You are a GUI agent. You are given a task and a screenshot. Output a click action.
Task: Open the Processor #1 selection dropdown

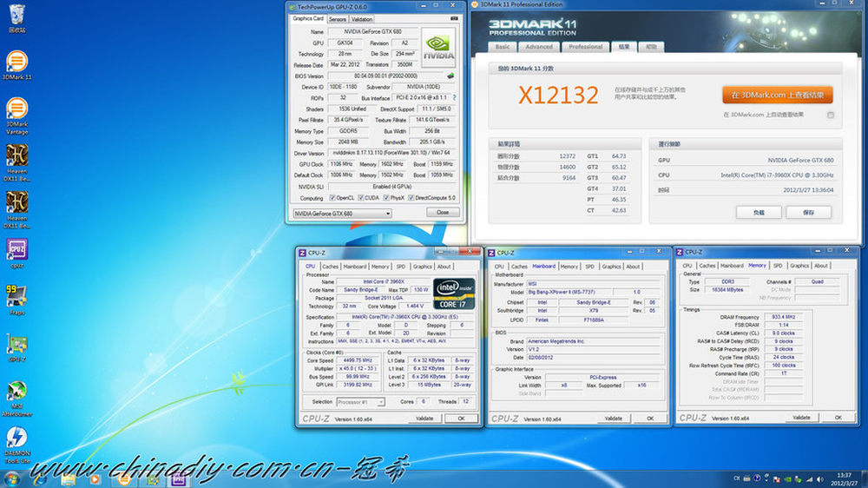[x=360, y=402]
